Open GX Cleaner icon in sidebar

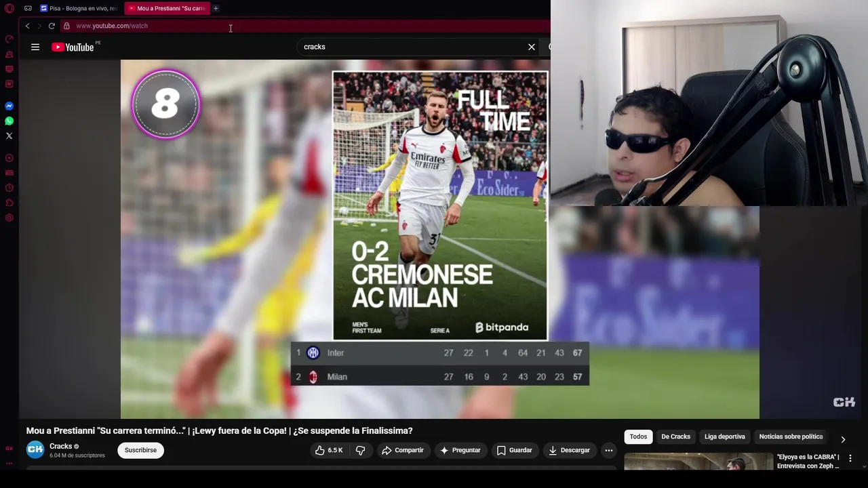click(9, 54)
